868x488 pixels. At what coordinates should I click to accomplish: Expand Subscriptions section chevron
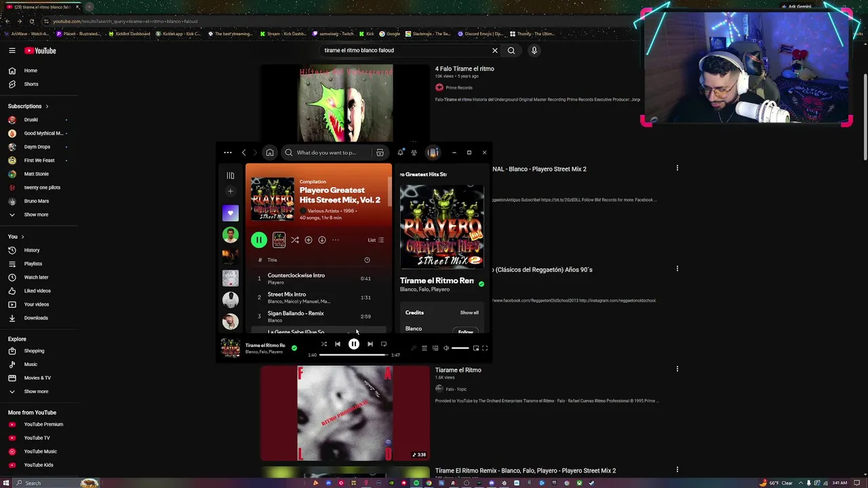47,106
